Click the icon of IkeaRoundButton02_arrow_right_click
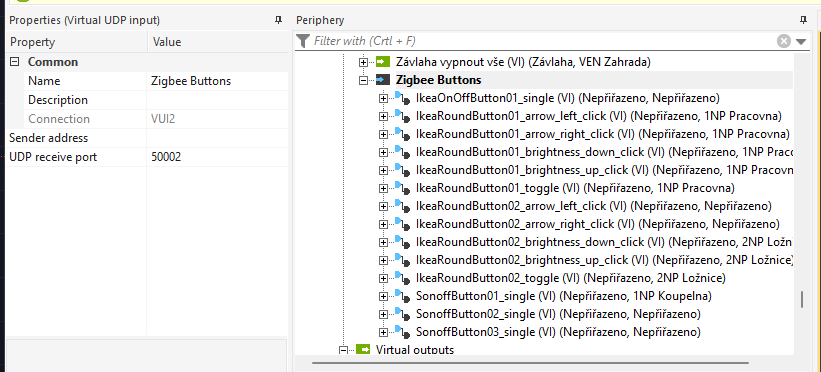Screen dimensions: 821x372 (x=402, y=224)
